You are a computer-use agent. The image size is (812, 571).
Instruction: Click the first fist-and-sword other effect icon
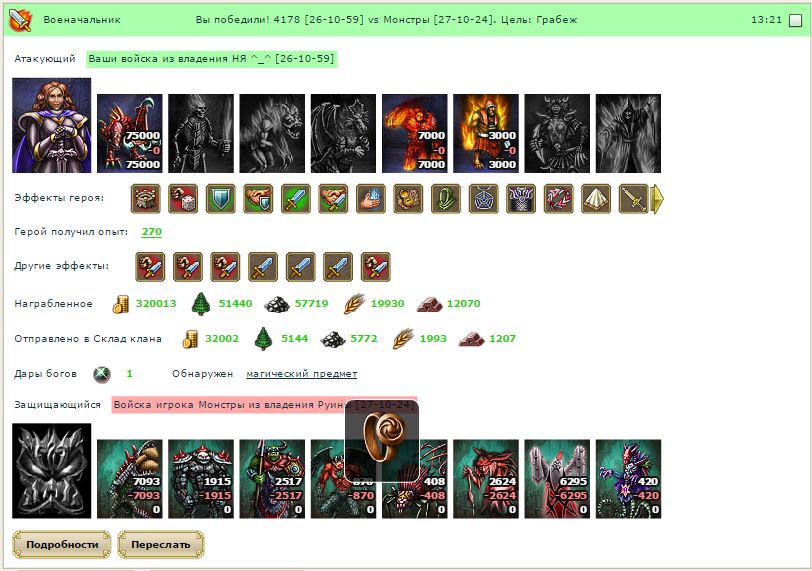150,267
